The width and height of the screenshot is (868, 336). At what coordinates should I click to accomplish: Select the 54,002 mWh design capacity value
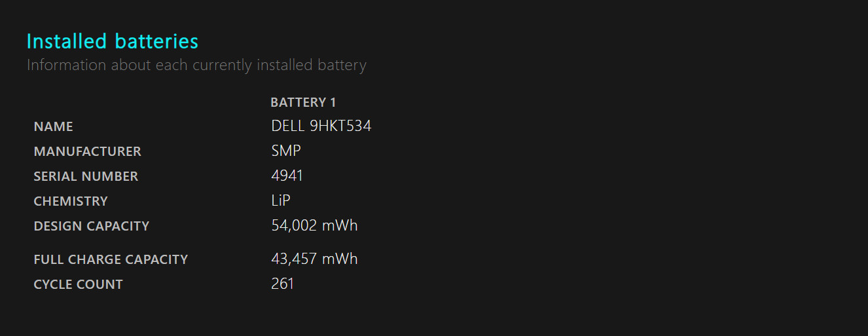314,225
